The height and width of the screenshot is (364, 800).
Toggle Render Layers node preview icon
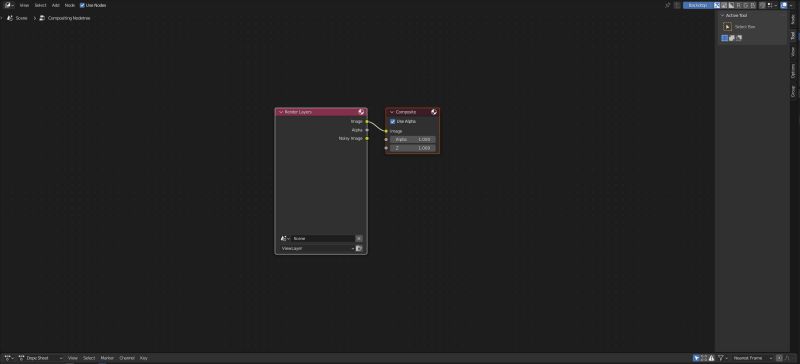361,112
